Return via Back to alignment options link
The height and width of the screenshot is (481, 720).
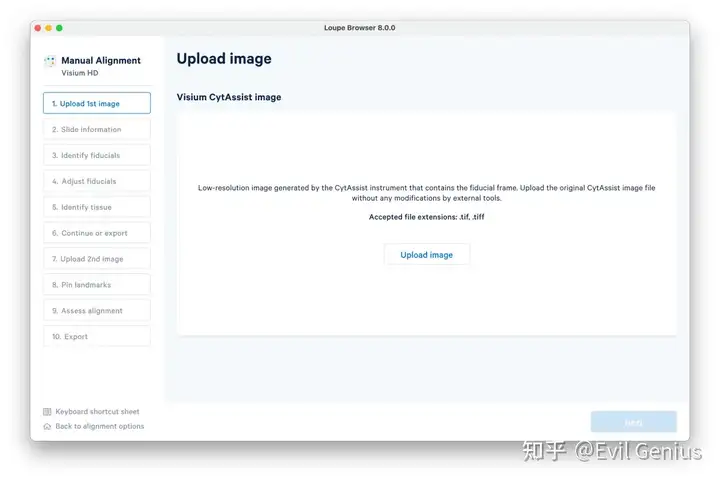100,426
